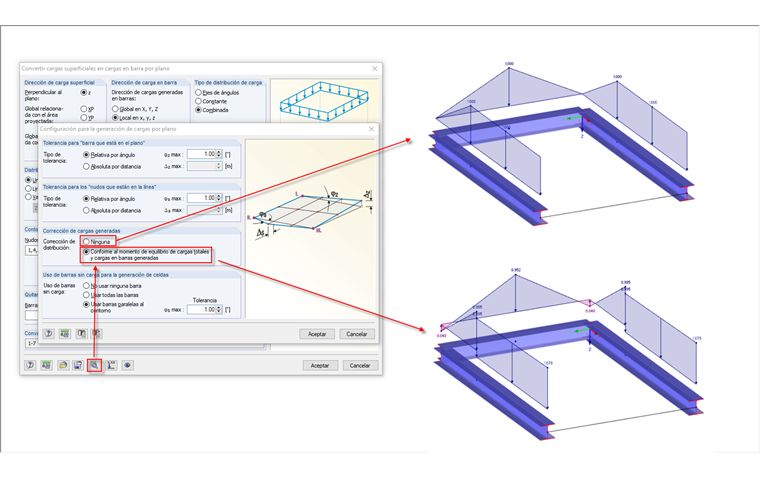Click third icon in Configuración dialog footer
Image resolution: width=760 pixels, height=479 pixels.
click(81, 334)
